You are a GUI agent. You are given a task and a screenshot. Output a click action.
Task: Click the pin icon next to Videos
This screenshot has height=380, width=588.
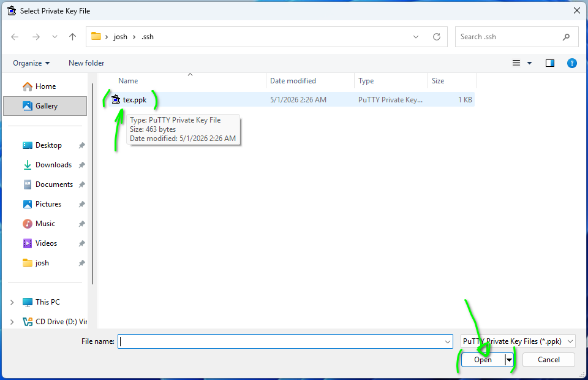(81, 243)
